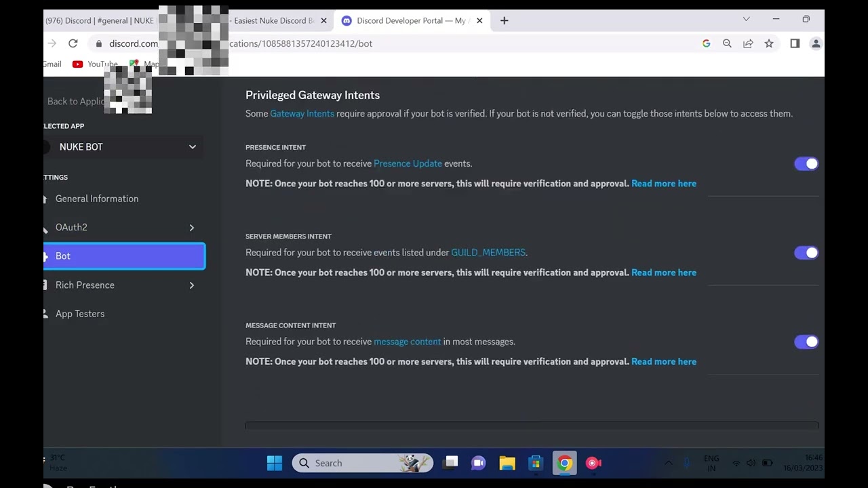Screen dimensions: 868x488
Task: Click the zoom magnifier icon in address bar
Action: (727, 43)
